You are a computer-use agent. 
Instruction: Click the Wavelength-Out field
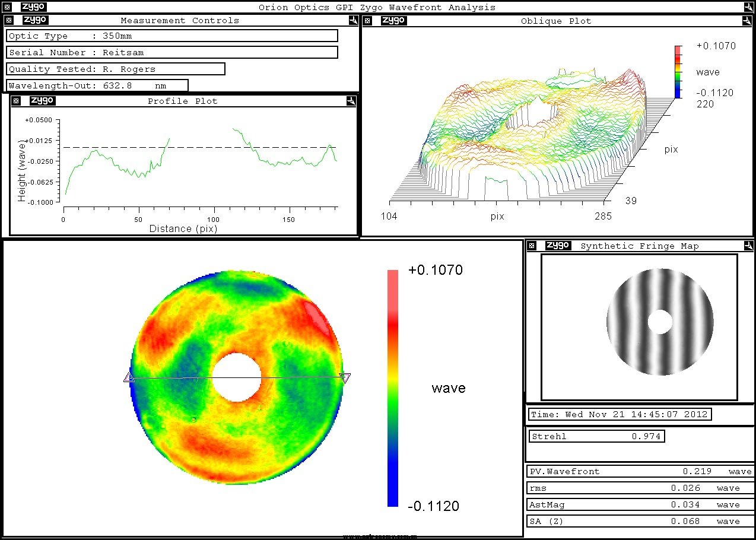click(98, 85)
